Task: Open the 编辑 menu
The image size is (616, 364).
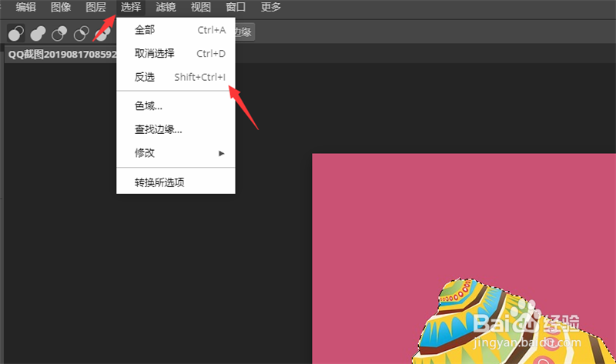Action: point(26,7)
